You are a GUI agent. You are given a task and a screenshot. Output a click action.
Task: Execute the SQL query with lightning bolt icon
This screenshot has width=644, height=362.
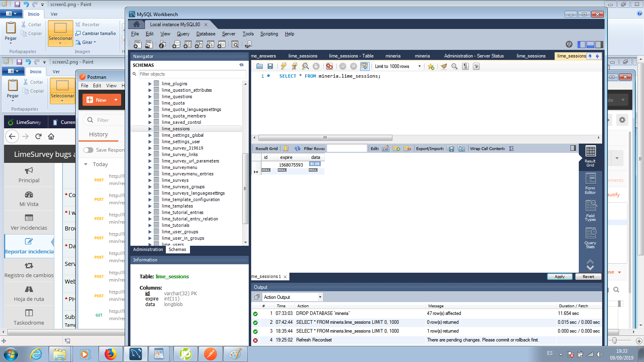(284, 66)
